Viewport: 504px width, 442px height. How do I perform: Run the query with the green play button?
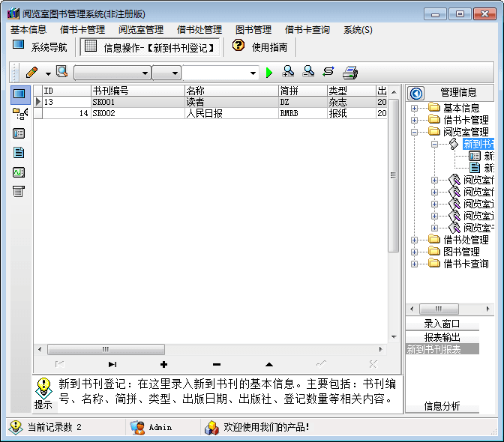click(x=269, y=73)
